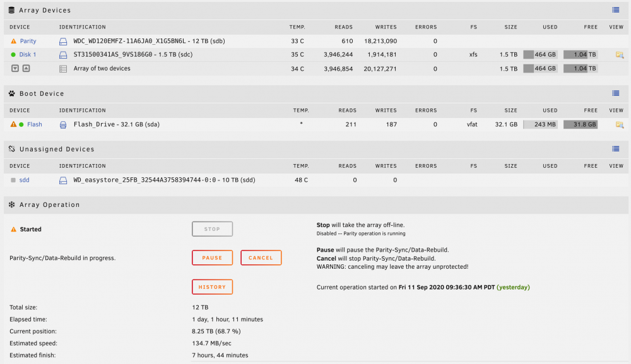Click sdd temperature value 48 C

[x=301, y=180]
